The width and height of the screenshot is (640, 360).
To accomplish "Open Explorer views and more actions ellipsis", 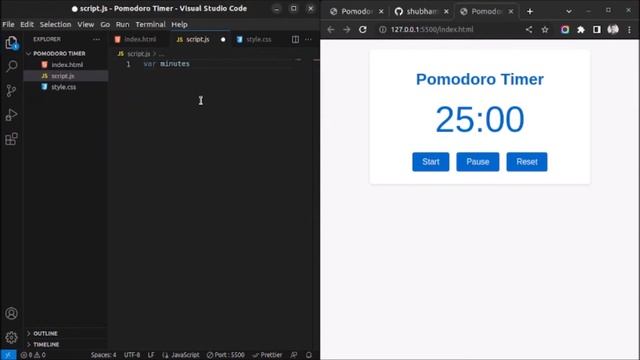I will [96, 39].
